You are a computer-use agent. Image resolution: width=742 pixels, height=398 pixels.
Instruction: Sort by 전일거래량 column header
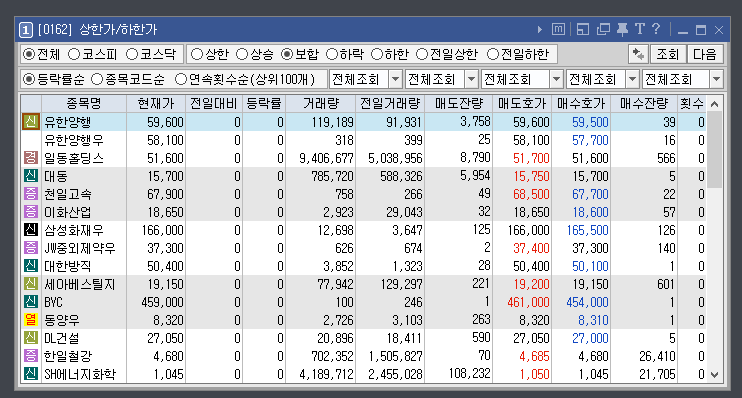390,104
